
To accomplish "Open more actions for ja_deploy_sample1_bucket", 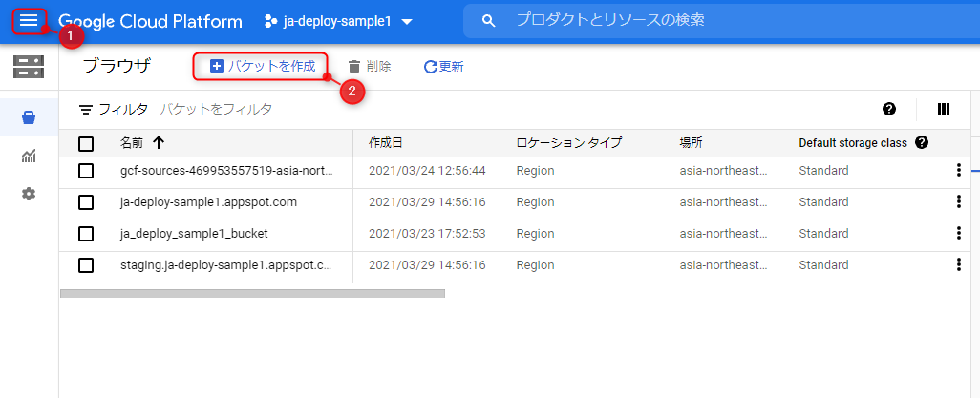I will pos(958,234).
